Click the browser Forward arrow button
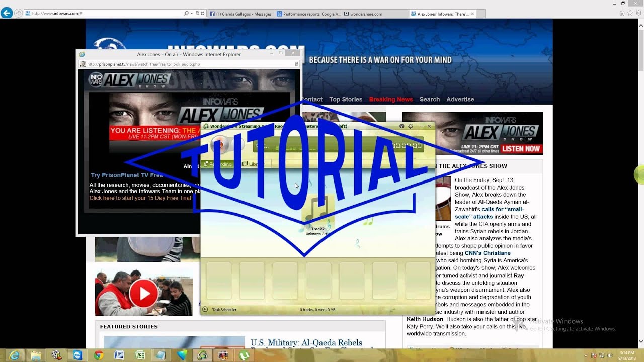Viewport: 644px width, 362px height. 19,13
